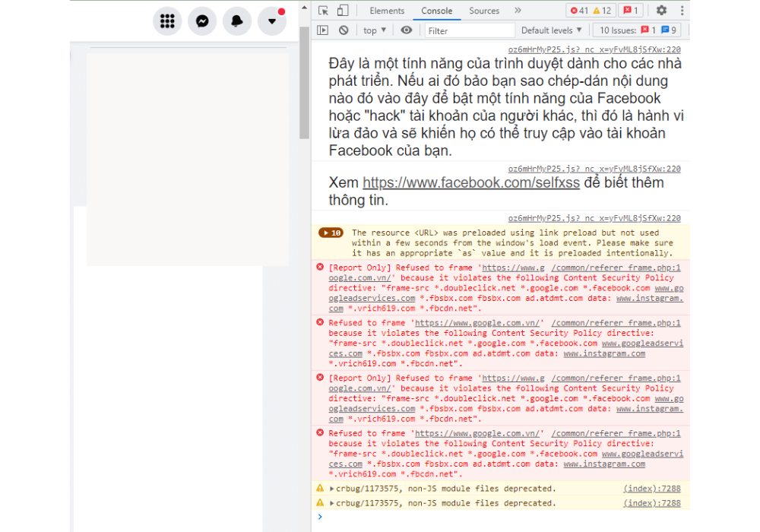Expand second crbug/1173575 warning
Screen dimensions: 760x532
331,503
